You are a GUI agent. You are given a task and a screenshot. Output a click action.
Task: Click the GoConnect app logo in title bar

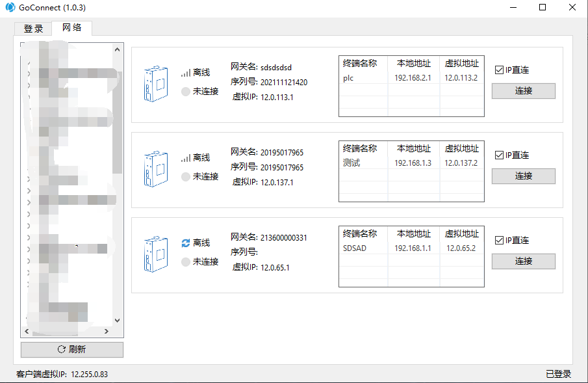pyautogui.click(x=10, y=8)
